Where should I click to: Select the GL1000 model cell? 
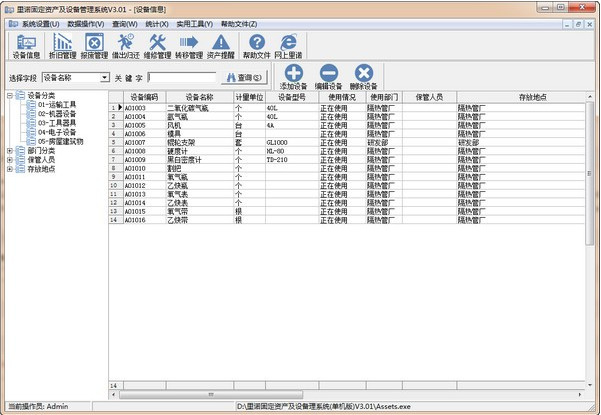point(292,143)
